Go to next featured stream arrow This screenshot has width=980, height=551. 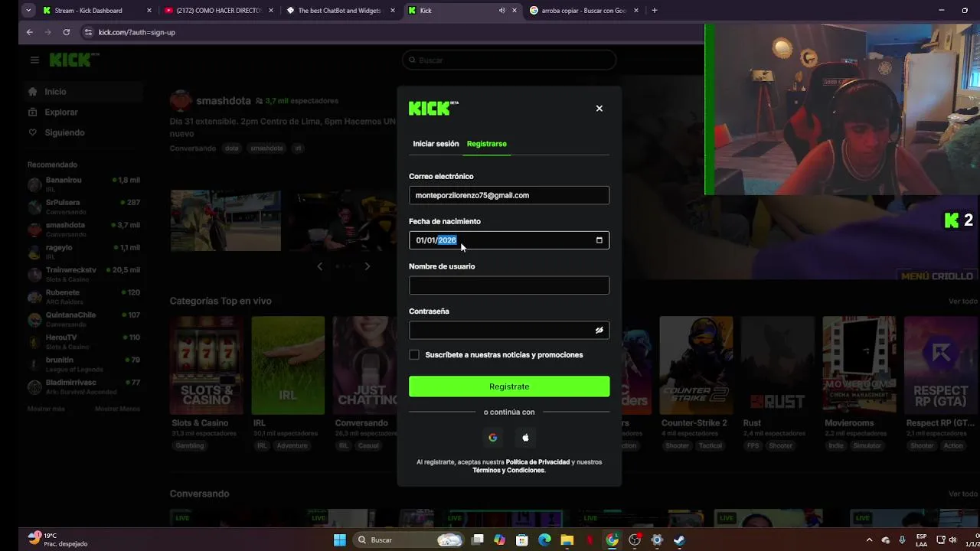pyautogui.click(x=367, y=266)
